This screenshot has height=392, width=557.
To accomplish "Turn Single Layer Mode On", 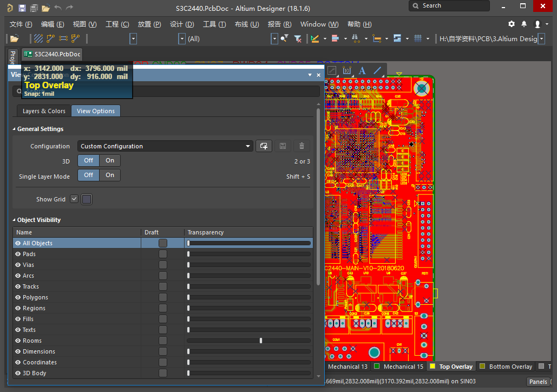I will coord(110,175).
